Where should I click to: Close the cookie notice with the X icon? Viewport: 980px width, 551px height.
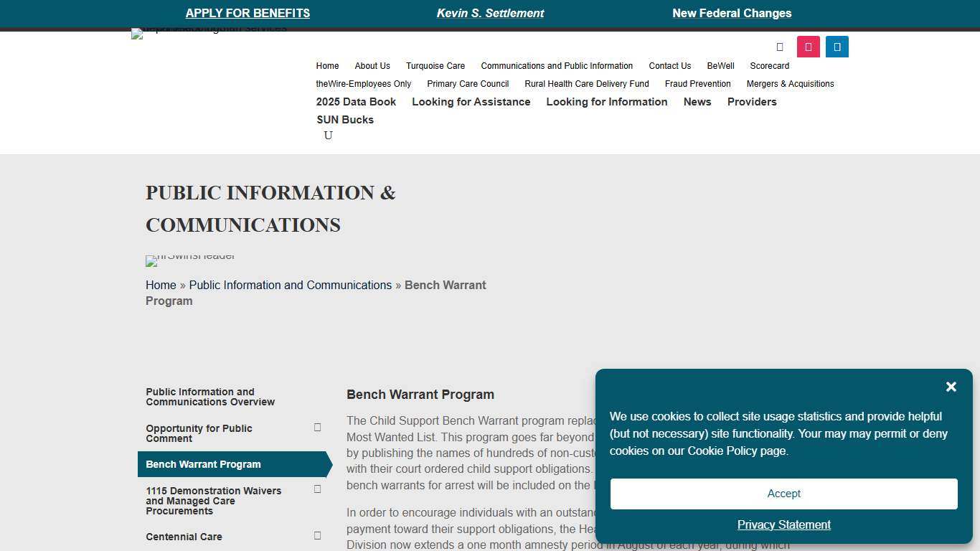[951, 387]
